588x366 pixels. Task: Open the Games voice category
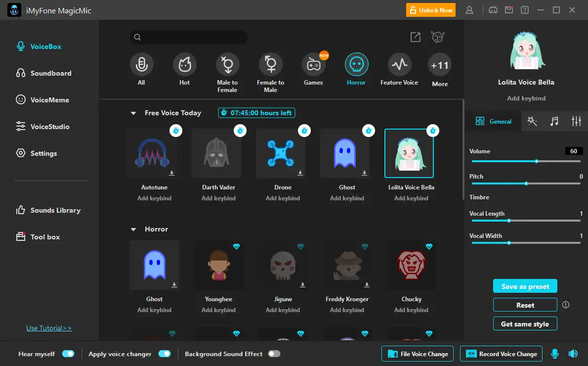313,65
